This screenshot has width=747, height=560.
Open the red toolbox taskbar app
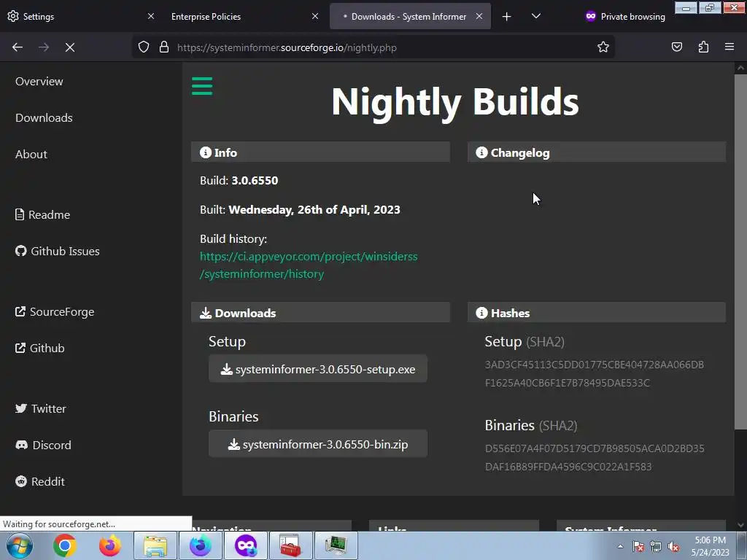(x=290, y=545)
